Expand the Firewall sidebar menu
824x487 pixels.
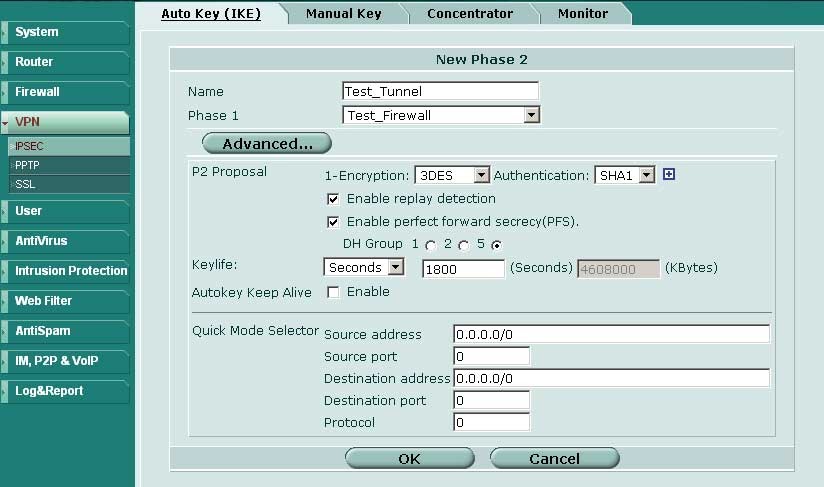(65, 92)
